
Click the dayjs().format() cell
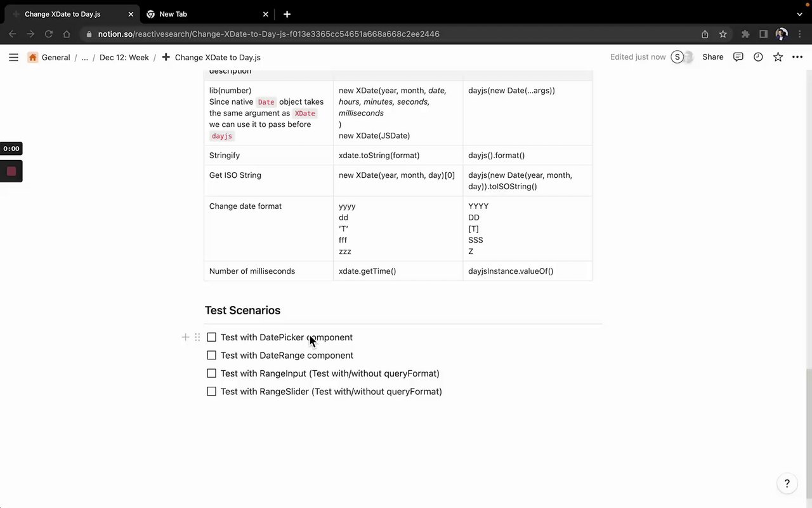pyautogui.click(x=528, y=156)
